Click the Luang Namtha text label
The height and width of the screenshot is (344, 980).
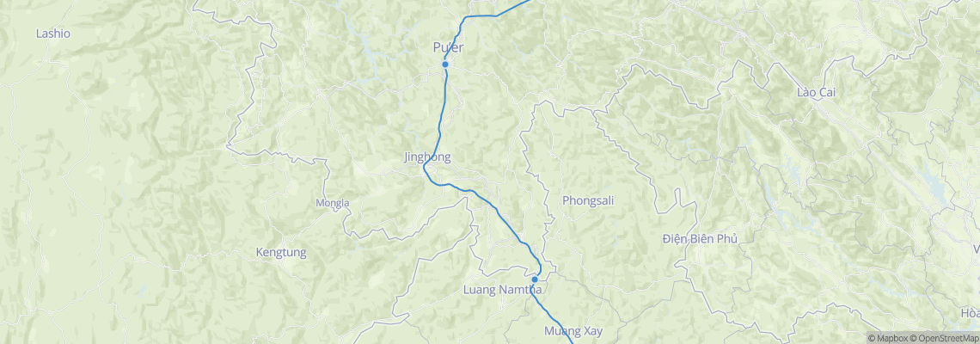click(x=503, y=290)
